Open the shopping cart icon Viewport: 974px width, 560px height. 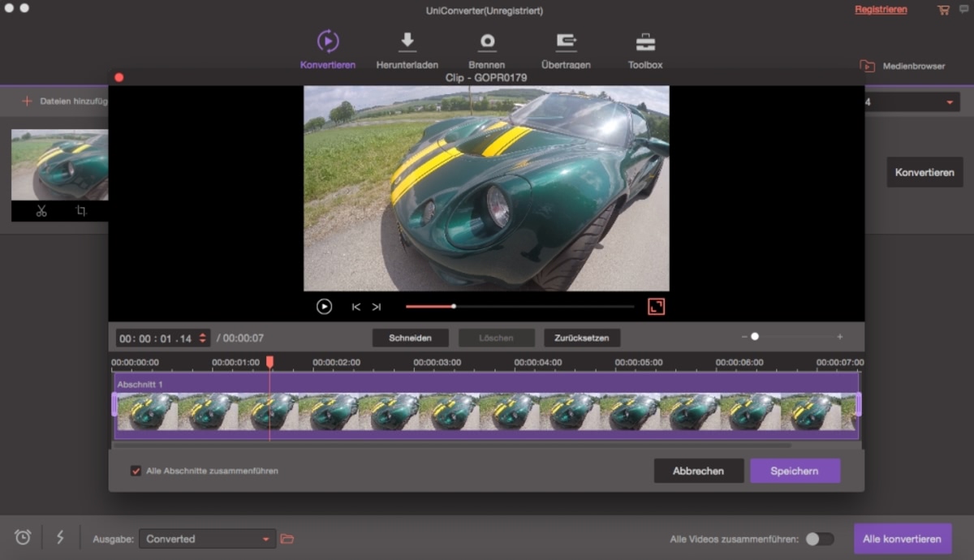(x=943, y=11)
